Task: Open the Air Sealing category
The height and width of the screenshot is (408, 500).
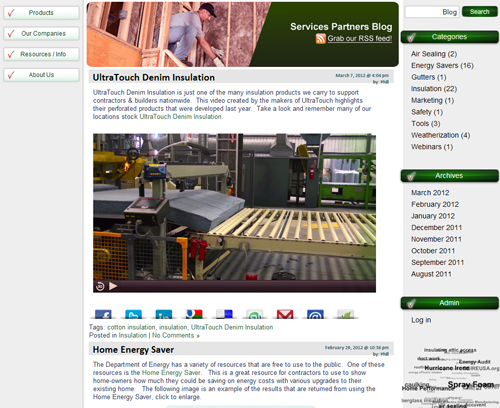Action: click(434, 54)
